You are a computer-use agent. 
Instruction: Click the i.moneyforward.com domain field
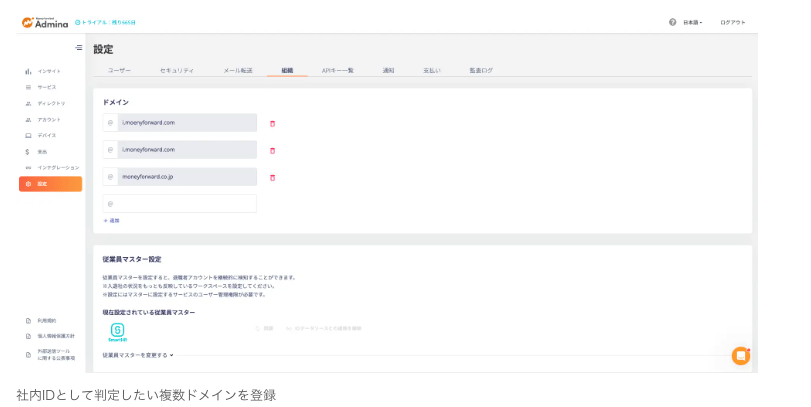[179, 149]
